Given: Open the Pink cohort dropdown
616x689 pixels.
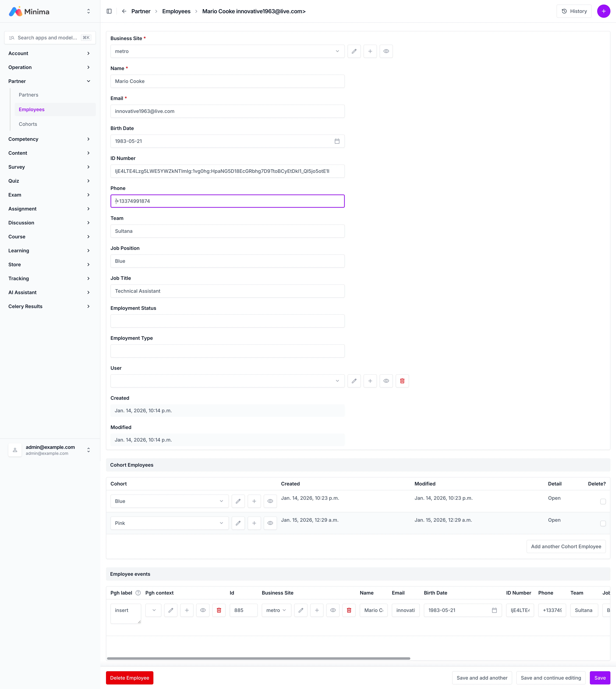Looking at the screenshot, I should click(169, 523).
